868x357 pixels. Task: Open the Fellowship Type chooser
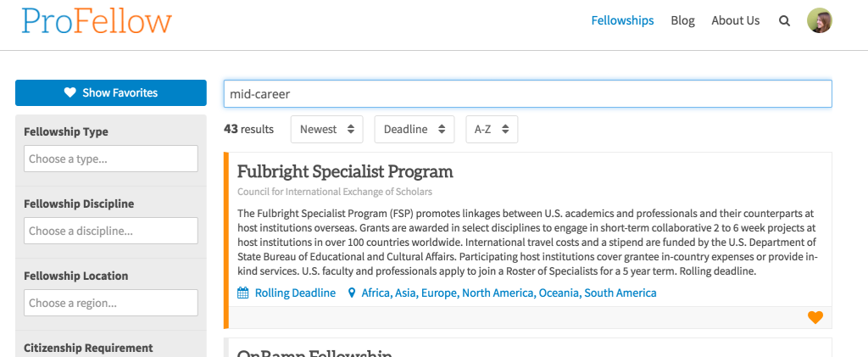tap(111, 159)
